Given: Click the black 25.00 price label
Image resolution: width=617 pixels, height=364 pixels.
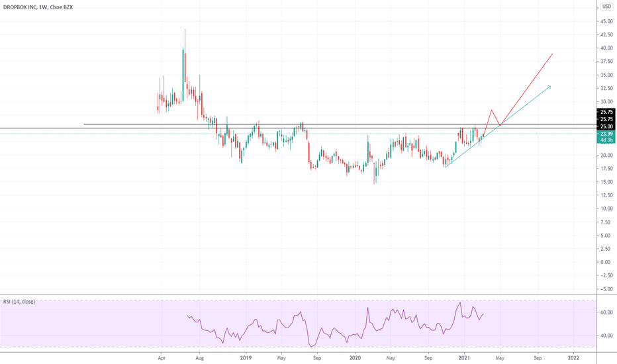Looking at the screenshot, I should point(606,126).
